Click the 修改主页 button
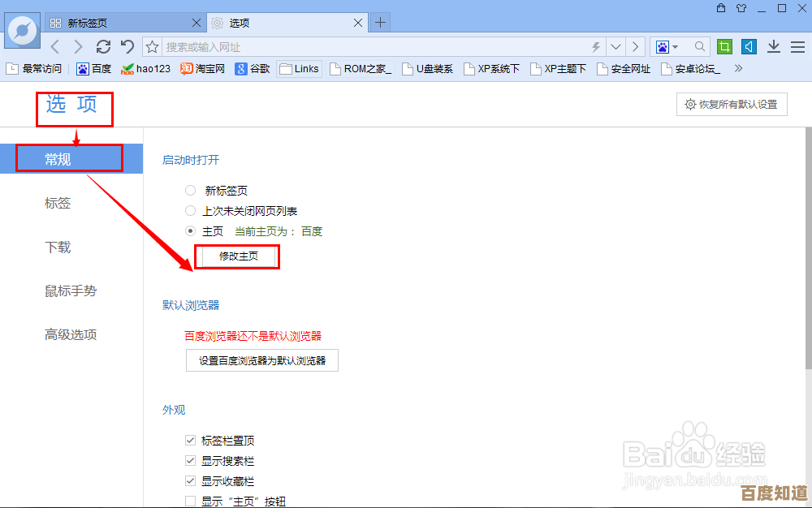Image resolution: width=812 pixels, height=508 pixels. [x=236, y=256]
